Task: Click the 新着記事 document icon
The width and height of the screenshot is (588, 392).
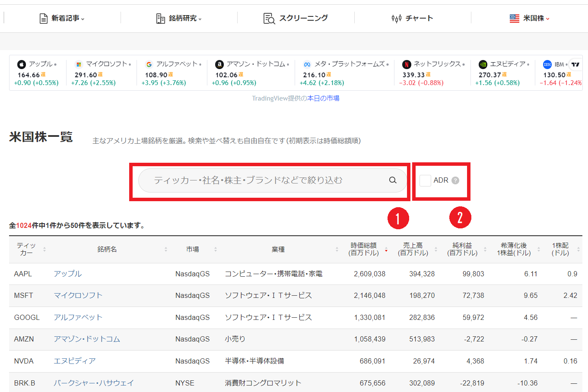Action: tap(44, 18)
